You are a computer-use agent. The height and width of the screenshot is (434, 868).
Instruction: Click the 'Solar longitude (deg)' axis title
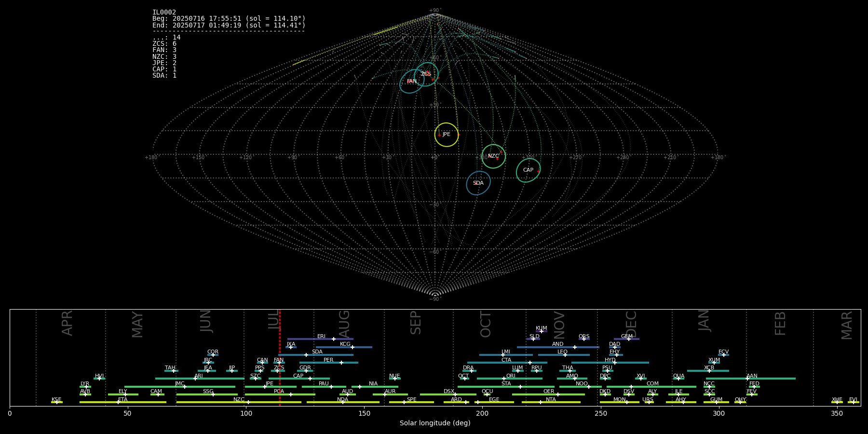pos(435,423)
